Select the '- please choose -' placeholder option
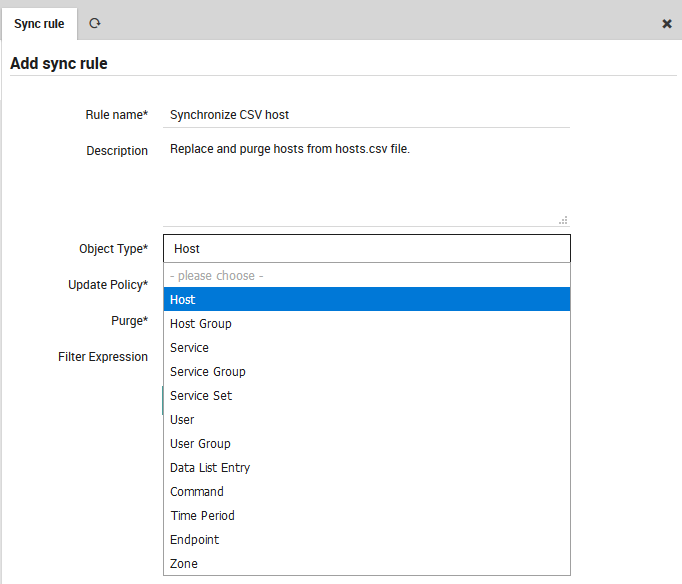Screen dimensions: 682x584 (x=366, y=275)
